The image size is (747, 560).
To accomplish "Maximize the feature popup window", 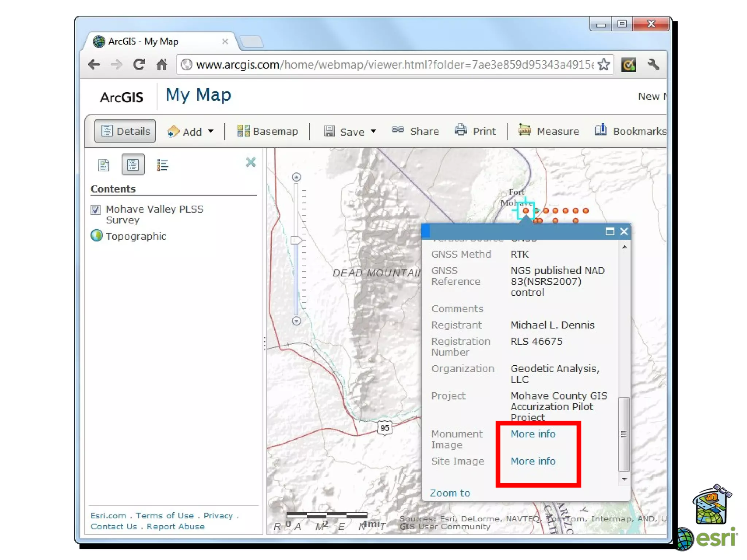I will point(609,232).
